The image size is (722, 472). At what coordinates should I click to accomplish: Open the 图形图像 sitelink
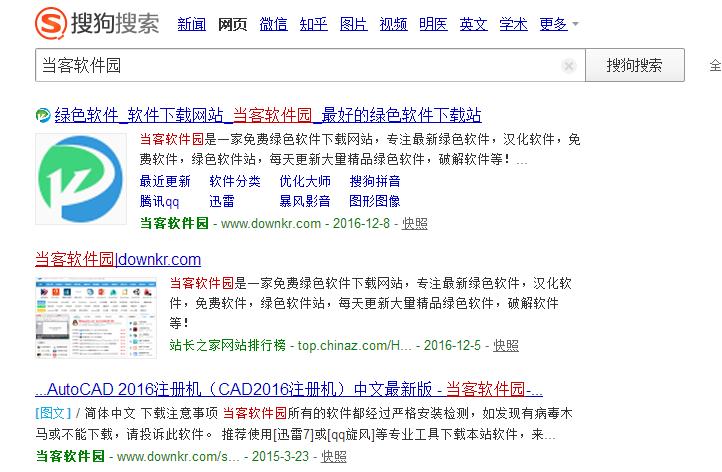click(375, 201)
